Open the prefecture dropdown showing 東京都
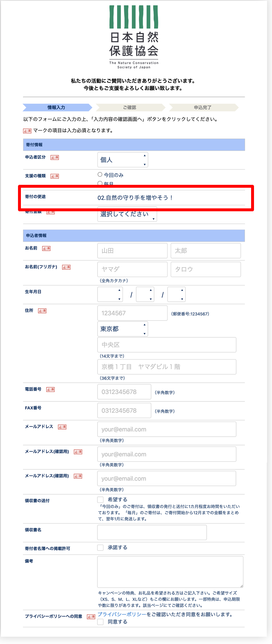The width and height of the screenshot is (272, 644). click(x=123, y=329)
